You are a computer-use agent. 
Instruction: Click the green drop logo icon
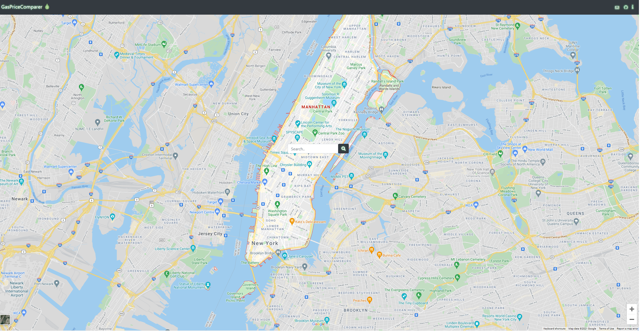(47, 7)
